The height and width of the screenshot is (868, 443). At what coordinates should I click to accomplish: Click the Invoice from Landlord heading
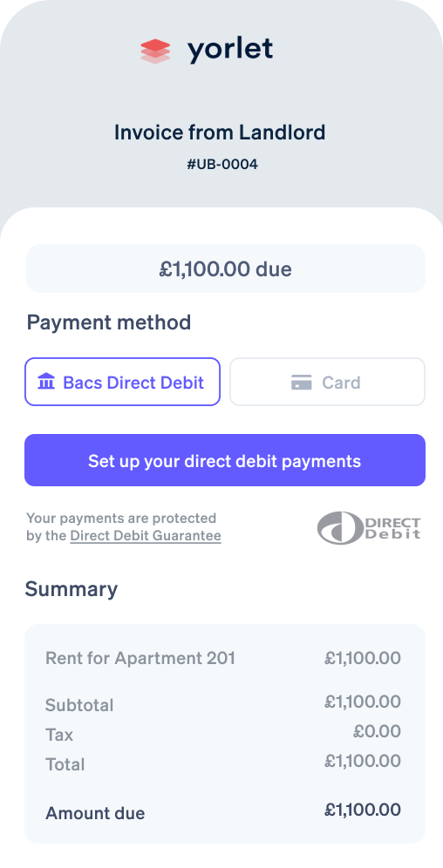click(220, 132)
